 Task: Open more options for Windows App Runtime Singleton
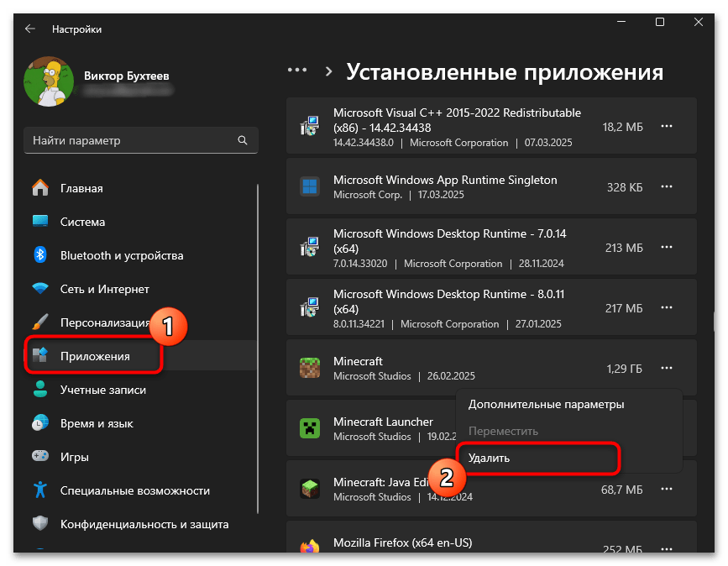pos(666,186)
